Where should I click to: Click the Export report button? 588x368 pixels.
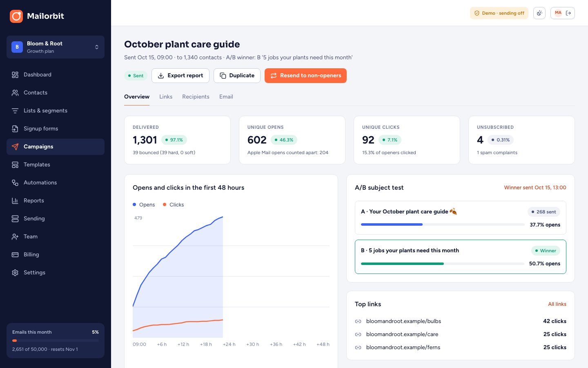(180, 76)
